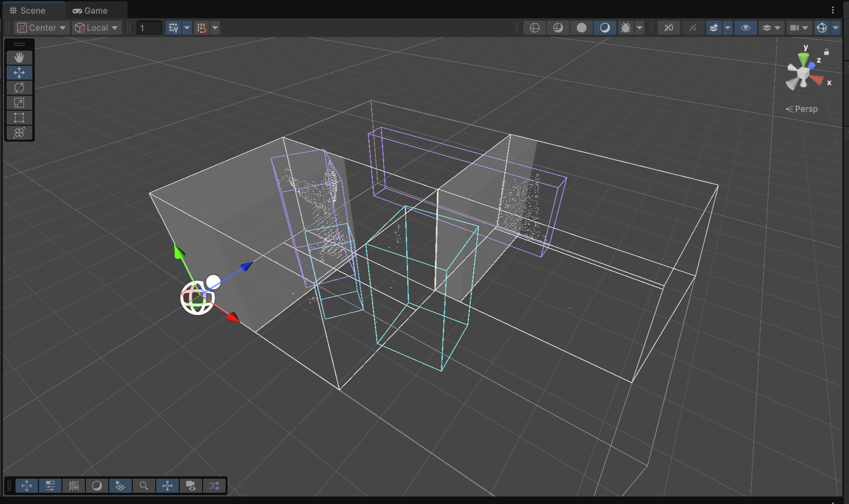Open the Local handle rotation dropdown
Viewport: 849px width, 504px height.
coord(97,28)
